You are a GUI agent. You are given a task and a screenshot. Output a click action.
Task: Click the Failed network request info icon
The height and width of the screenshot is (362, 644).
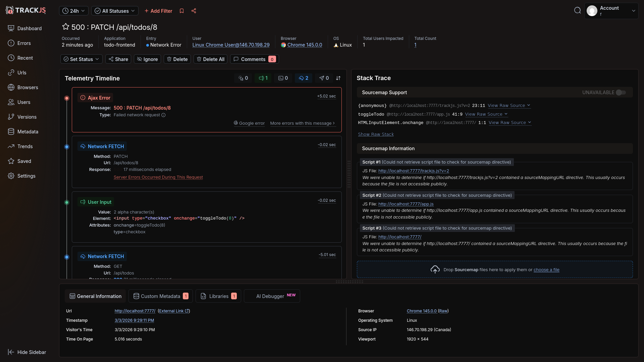click(x=164, y=115)
